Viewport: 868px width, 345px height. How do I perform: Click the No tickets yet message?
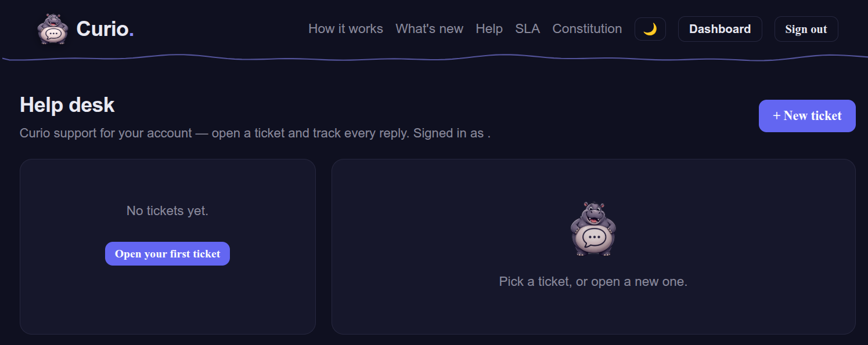[x=167, y=211]
